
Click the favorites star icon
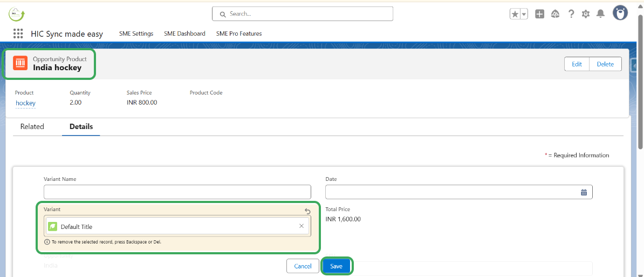tap(515, 14)
